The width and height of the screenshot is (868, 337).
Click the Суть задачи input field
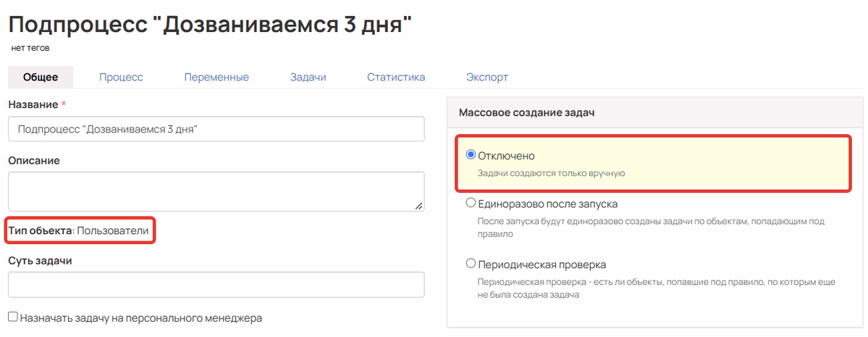coord(216,284)
